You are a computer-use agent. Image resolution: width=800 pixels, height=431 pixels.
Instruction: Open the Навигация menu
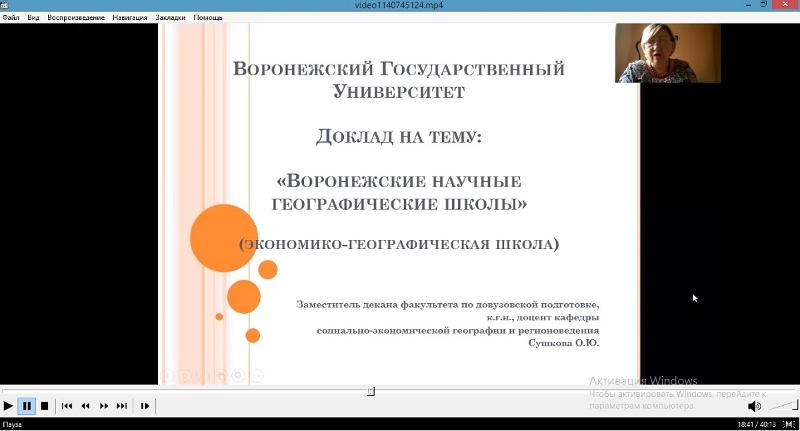[129, 17]
